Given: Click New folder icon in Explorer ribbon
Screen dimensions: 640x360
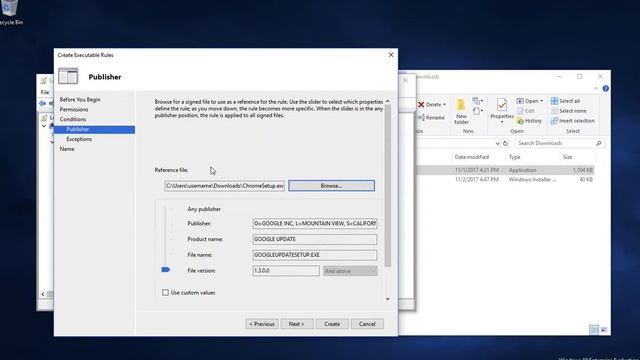Looking at the screenshot, I should pos(461,105).
